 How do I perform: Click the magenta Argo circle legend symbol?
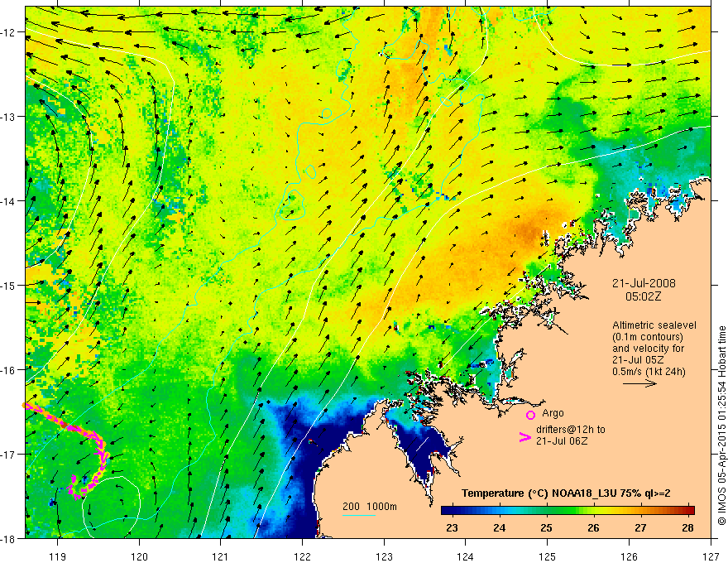pos(530,415)
